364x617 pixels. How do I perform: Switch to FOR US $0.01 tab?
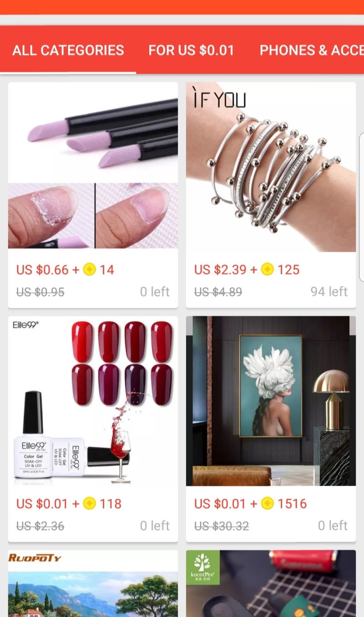pyautogui.click(x=191, y=50)
